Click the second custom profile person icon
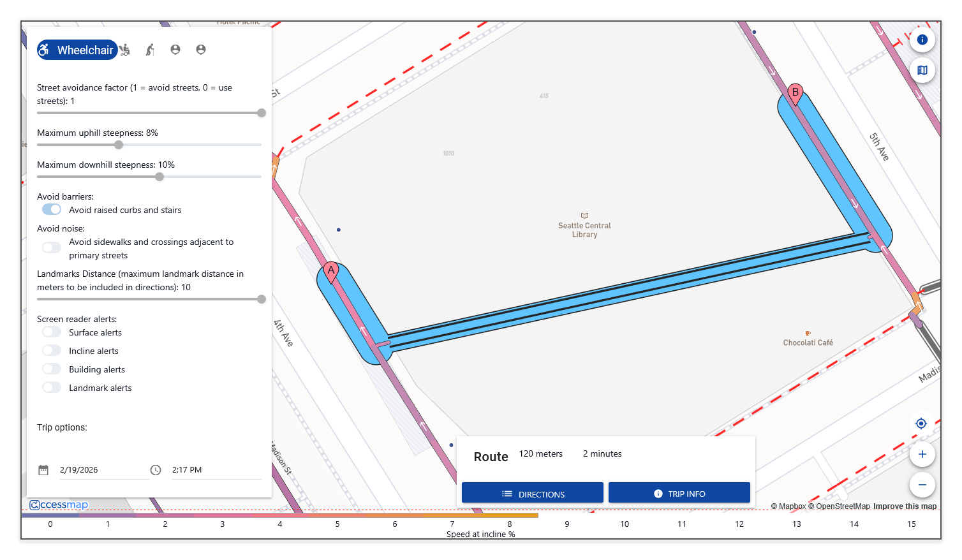The width and height of the screenshot is (962, 560). coord(201,50)
